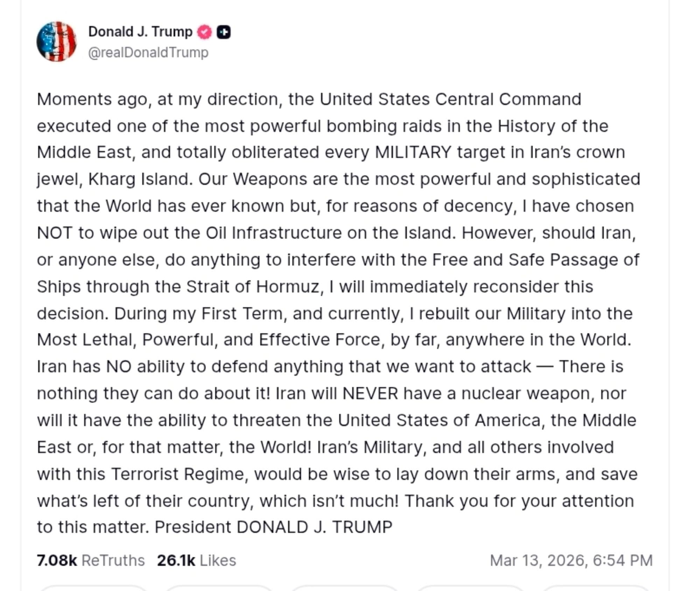Click the words "Kharg Island" in the post
Image resolution: width=700 pixels, height=591 pixels.
click(140, 179)
